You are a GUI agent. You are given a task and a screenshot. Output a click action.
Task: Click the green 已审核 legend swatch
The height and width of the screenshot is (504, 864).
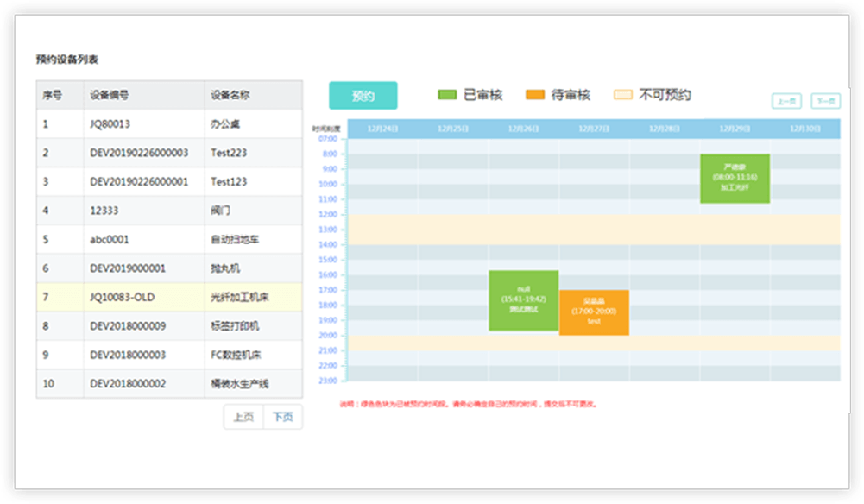point(447,95)
